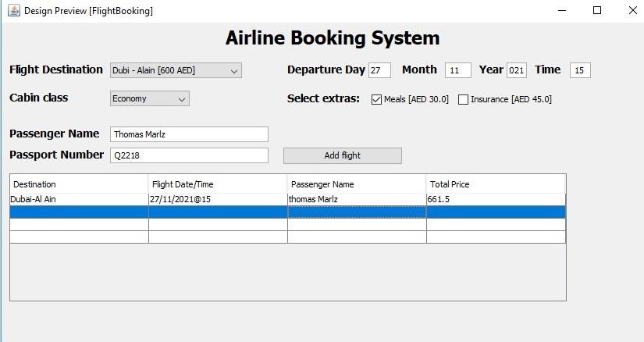Click the Add flight button
The height and width of the screenshot is (342, 644).
[x=343, y=155]
